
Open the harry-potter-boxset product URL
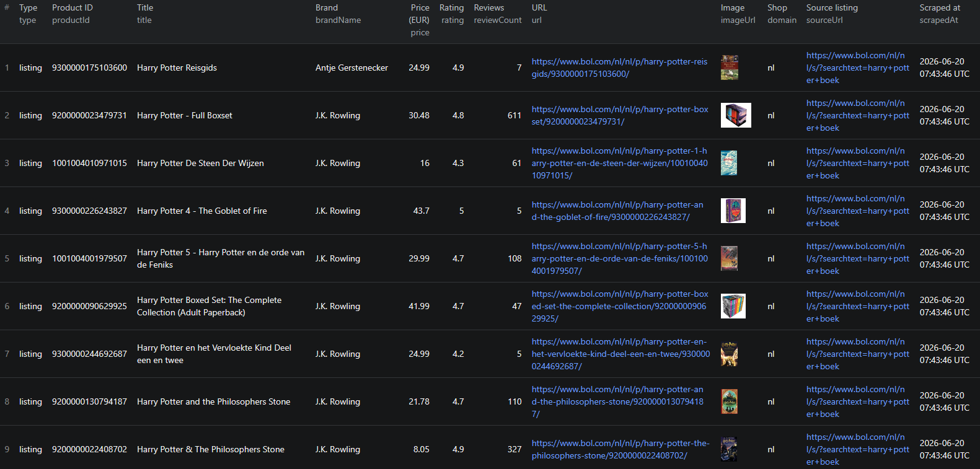tap(620, 115)
